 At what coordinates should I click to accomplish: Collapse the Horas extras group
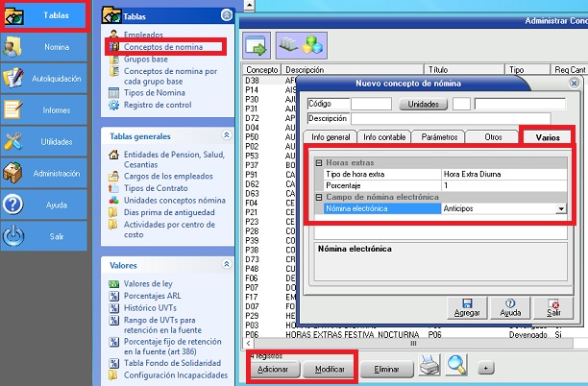coord(319,162)
